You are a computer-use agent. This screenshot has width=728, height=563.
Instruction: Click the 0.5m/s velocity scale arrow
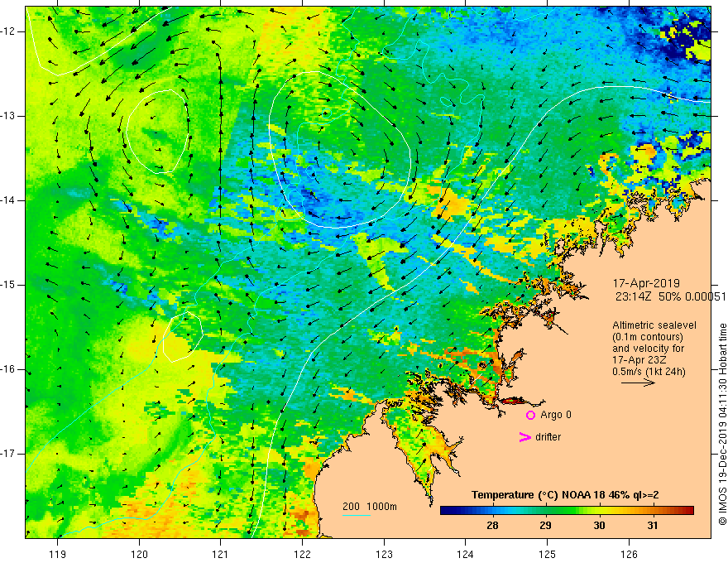(638, 383)
